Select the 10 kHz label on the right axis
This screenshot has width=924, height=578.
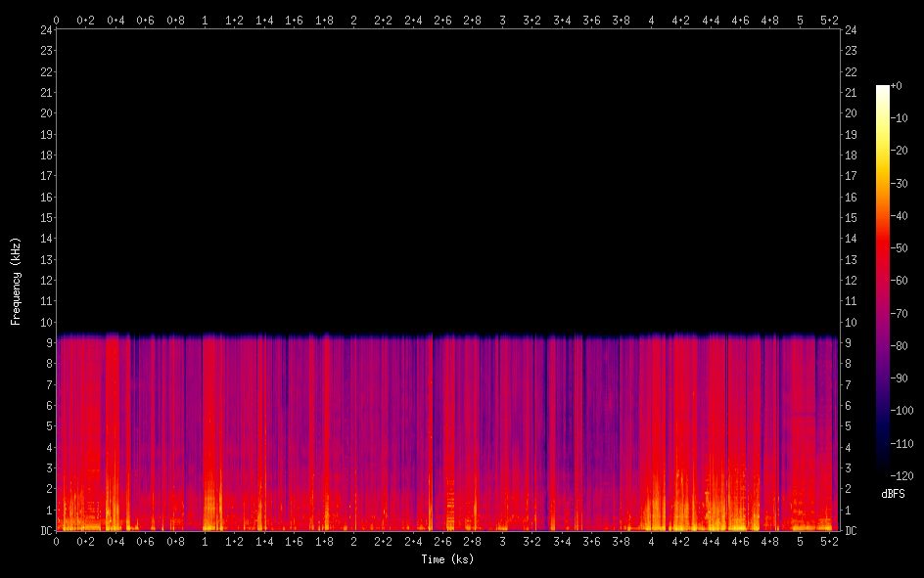[x=851, y=323]
